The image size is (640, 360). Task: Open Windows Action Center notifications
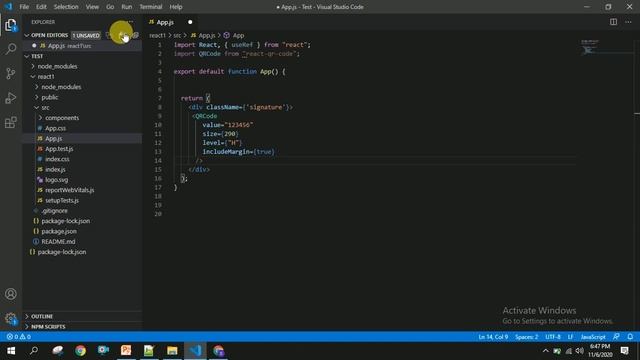tap(624, 351)
